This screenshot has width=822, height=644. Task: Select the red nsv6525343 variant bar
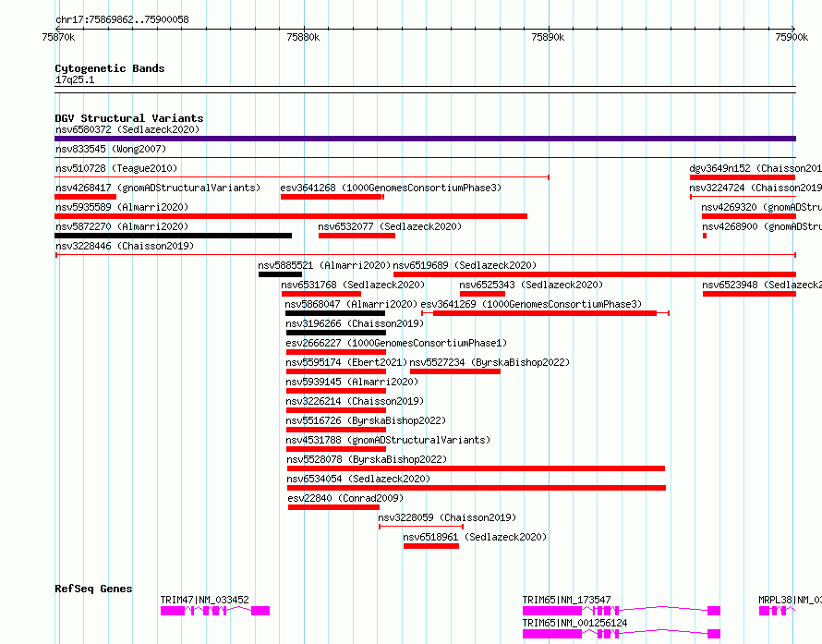[482, 294]
